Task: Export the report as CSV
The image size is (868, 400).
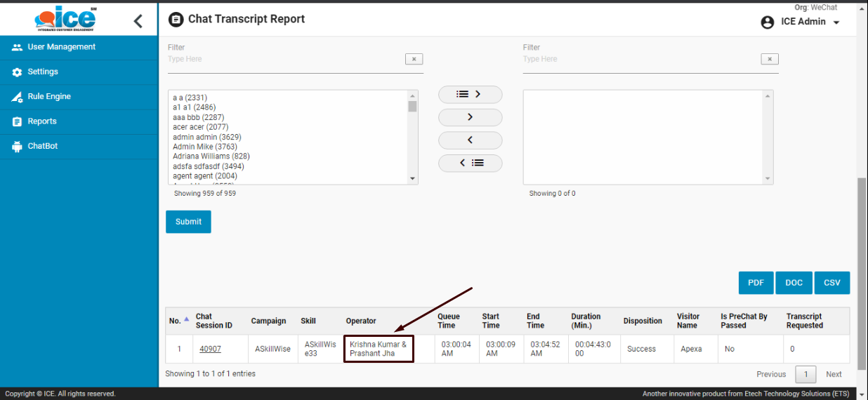Action: click(x=831, y=283)
